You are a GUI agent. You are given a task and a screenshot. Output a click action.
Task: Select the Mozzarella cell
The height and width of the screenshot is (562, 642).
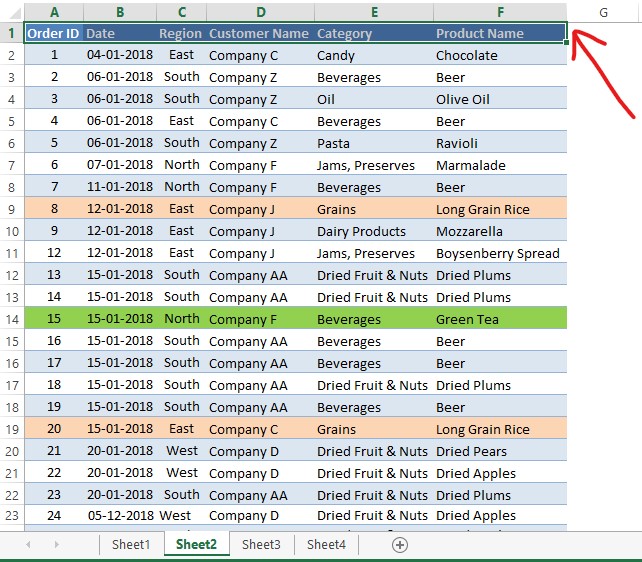coord(500,231)
